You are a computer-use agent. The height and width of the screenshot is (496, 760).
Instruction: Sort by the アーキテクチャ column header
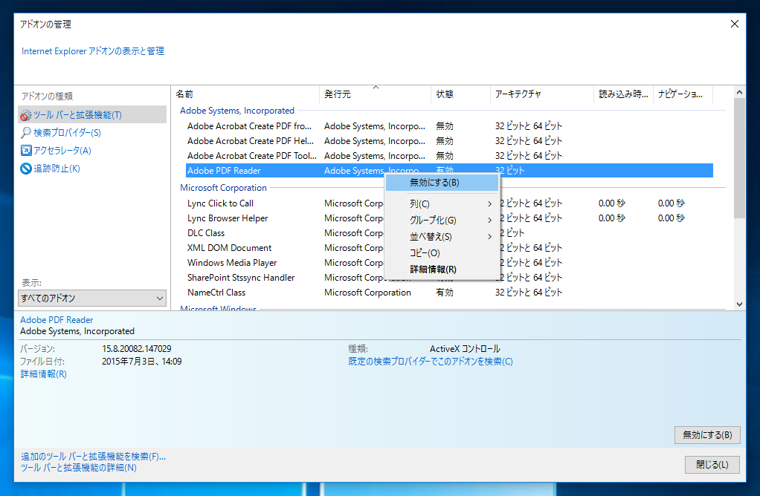click(x=542, y=94)
